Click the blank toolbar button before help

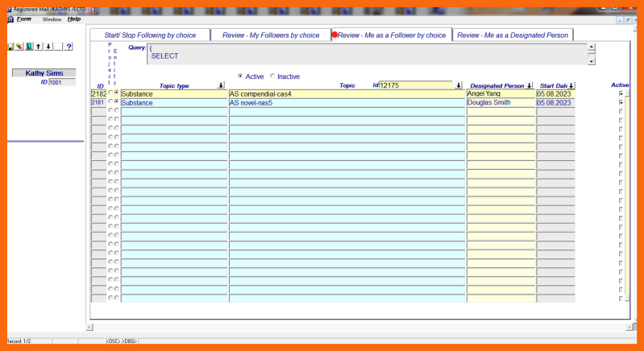pos(59,47)
